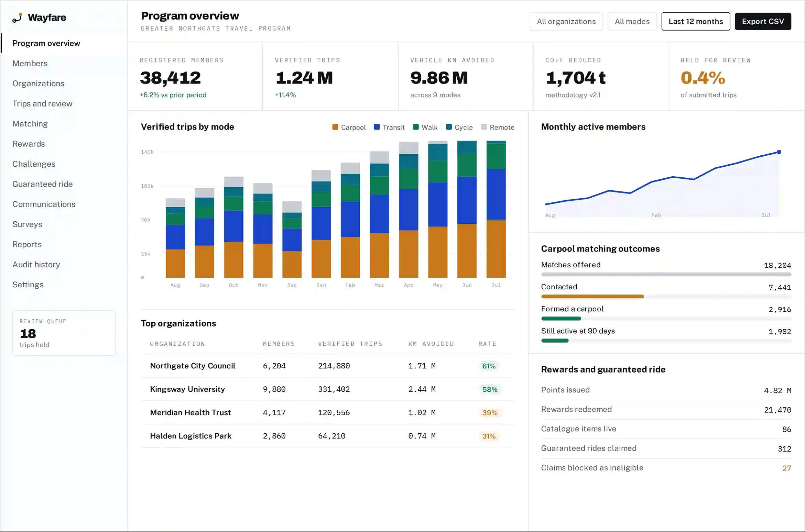Open Organizations in the sidebar

(64, 84)
